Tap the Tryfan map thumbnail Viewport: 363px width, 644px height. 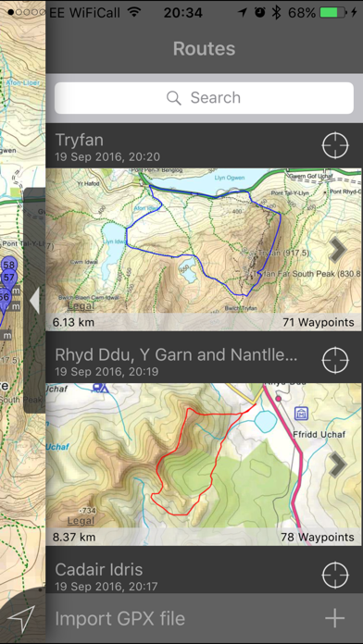tap(204, 249)
